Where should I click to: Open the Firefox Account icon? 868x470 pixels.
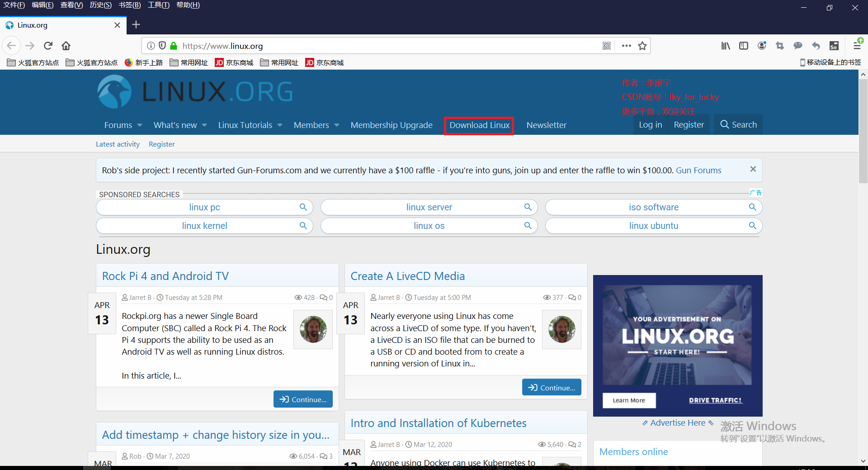pyautogui.click(x=762, y=46)
